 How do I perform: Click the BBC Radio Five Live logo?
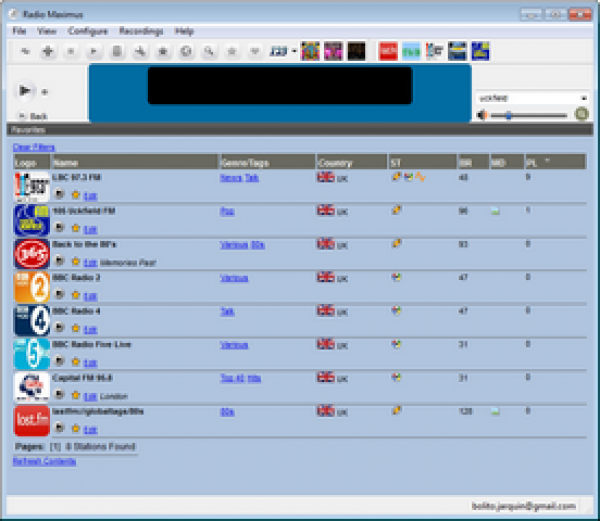pyautogui.click(x=32, y=354)
